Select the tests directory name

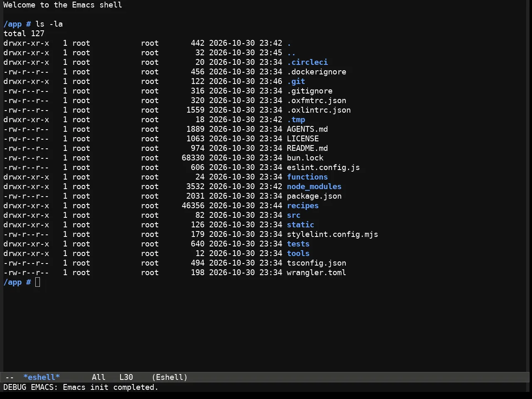tap(298, 244)
